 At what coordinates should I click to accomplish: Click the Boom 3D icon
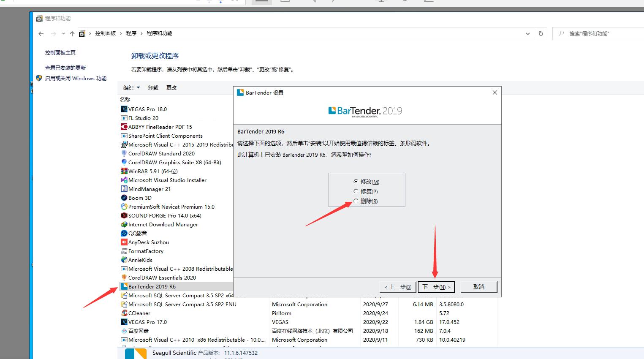point(124,198)
